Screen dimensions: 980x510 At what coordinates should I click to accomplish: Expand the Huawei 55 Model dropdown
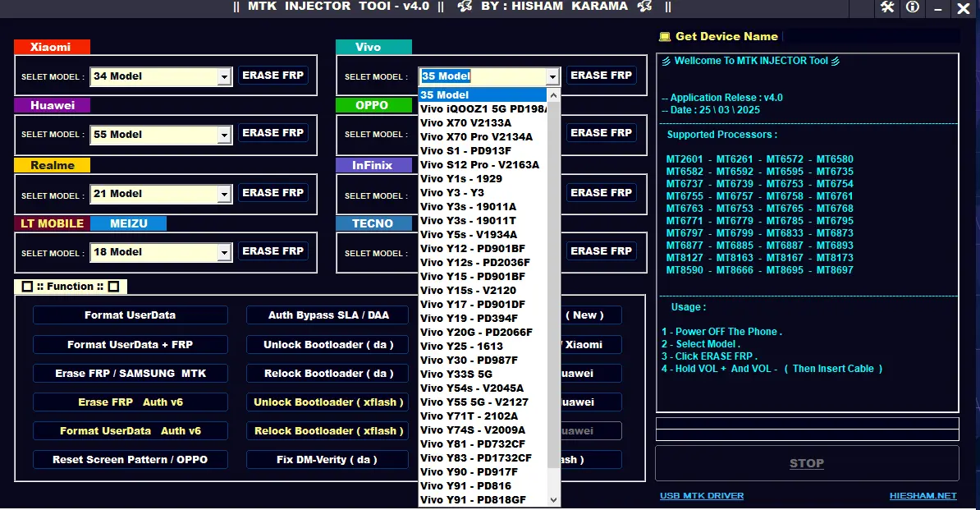pyautogui.click(x=223, y=134)
